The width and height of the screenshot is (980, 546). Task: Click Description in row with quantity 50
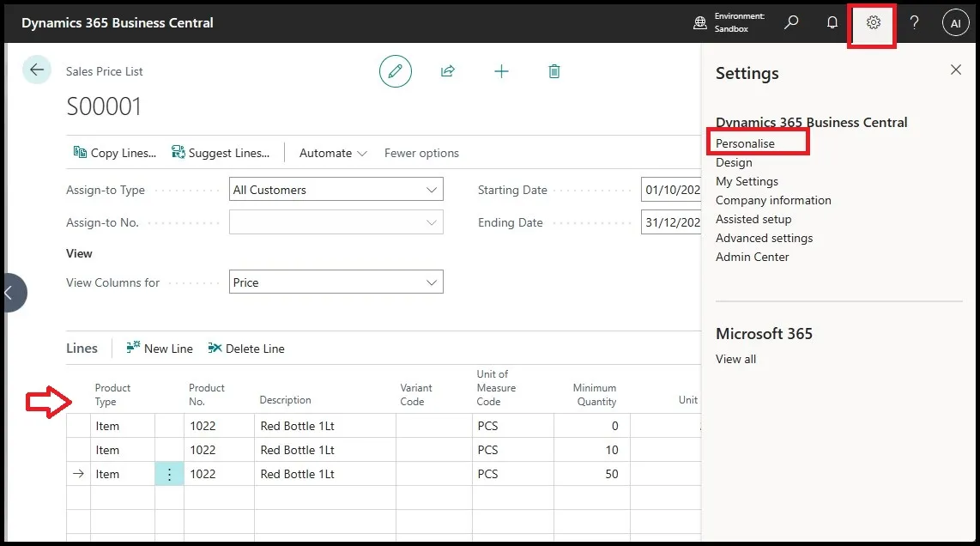pos(325,474)
